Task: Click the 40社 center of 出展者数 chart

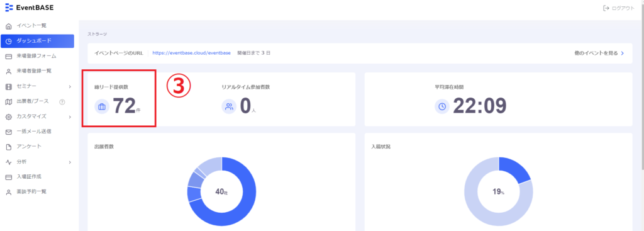Action: [x=221, y=192]
